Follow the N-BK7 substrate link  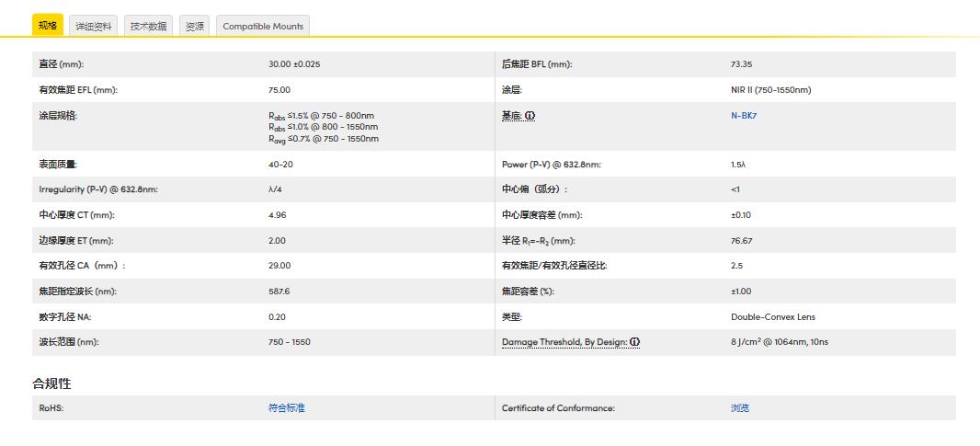point(744,116)
